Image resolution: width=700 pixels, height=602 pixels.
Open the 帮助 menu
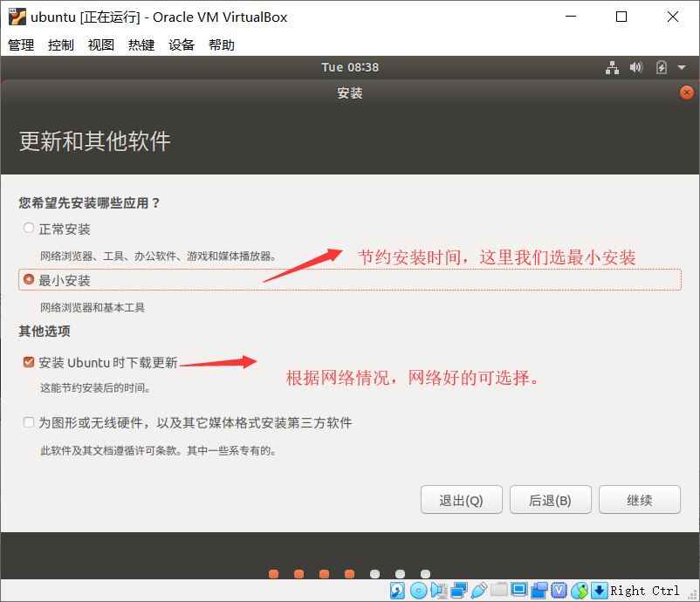222,44
